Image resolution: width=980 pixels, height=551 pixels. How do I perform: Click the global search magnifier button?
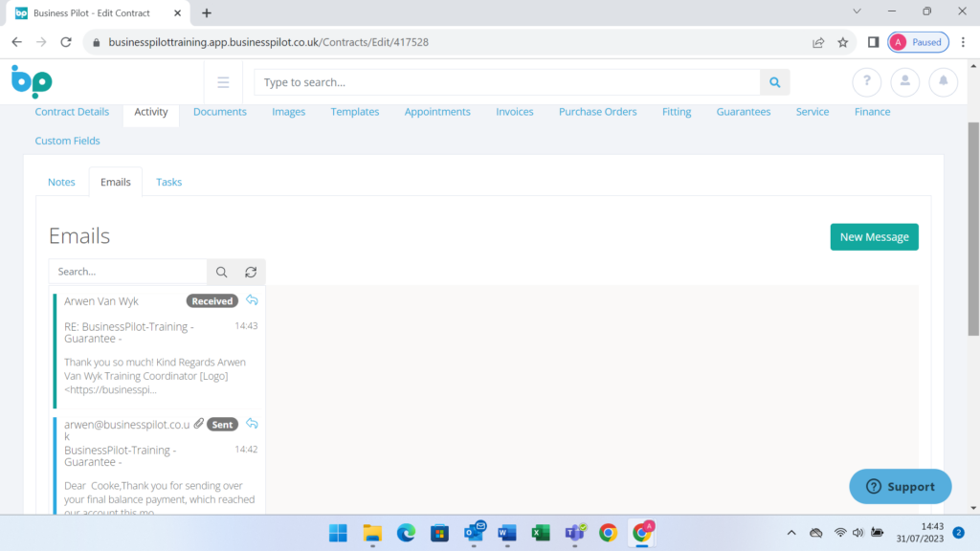tap(774, 82)
